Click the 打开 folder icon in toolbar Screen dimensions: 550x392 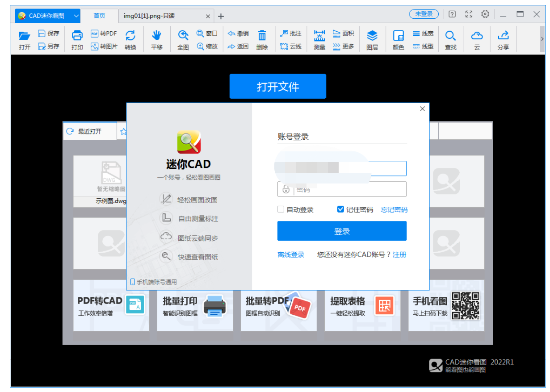pos(25,35)
